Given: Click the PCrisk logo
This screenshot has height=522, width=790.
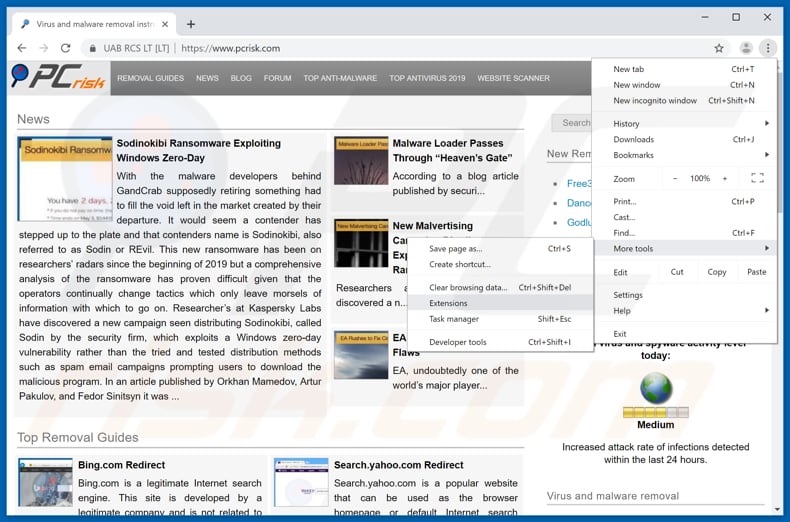Looking at the screenshot, I should click(58, 77).
